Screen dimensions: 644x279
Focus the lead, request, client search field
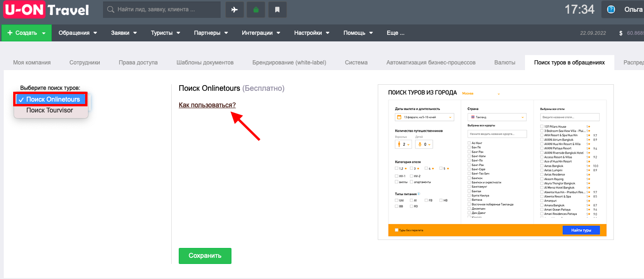[162, 9]
